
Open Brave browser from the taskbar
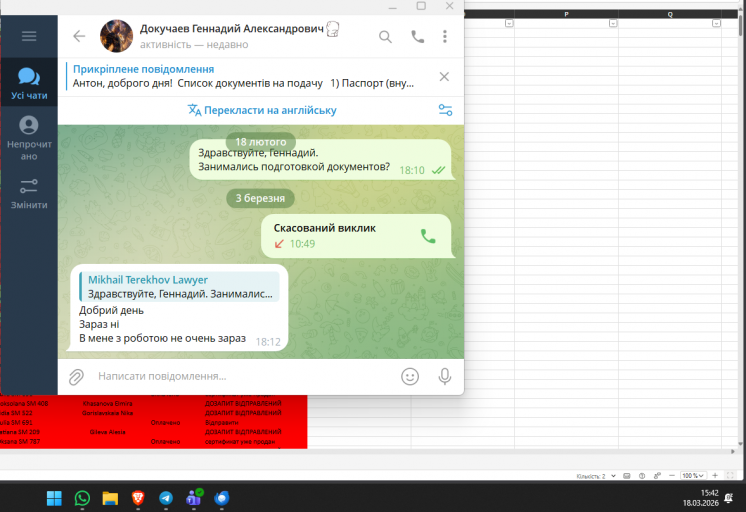(138, 498)
